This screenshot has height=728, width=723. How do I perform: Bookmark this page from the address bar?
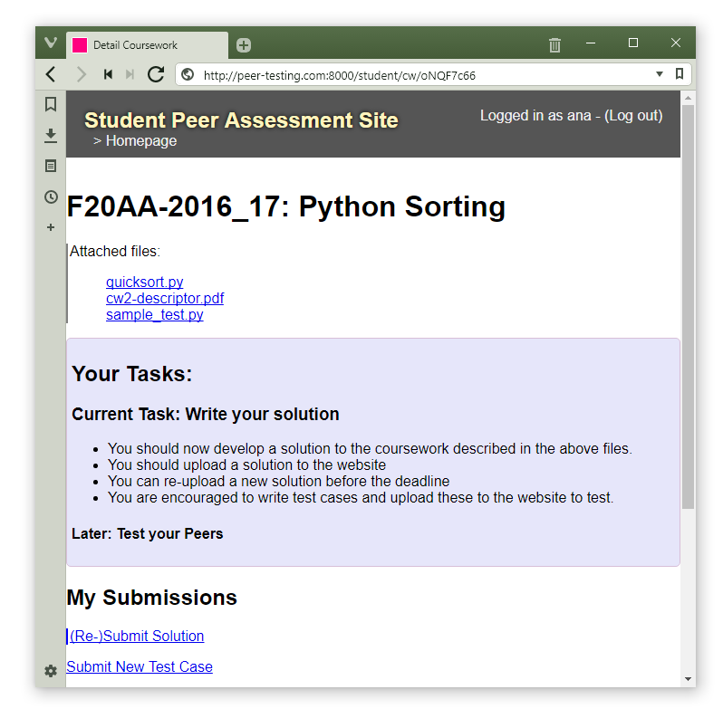[x=680, y=74]
